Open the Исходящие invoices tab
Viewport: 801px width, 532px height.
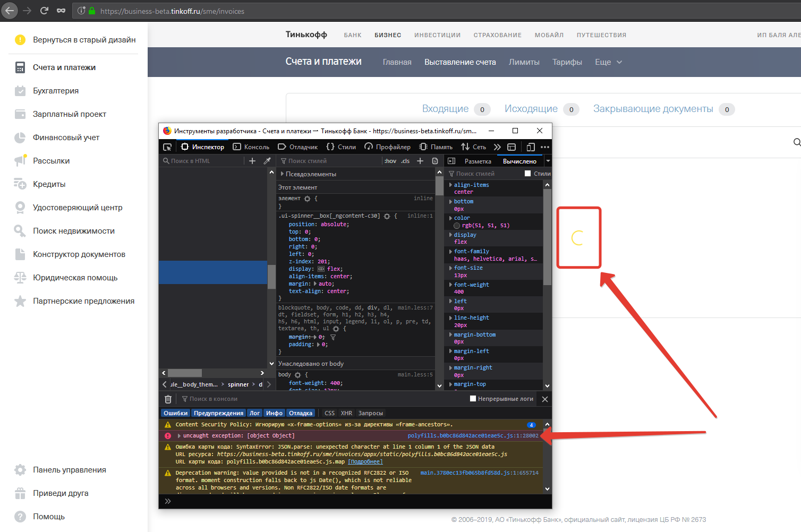pos(531,109)
